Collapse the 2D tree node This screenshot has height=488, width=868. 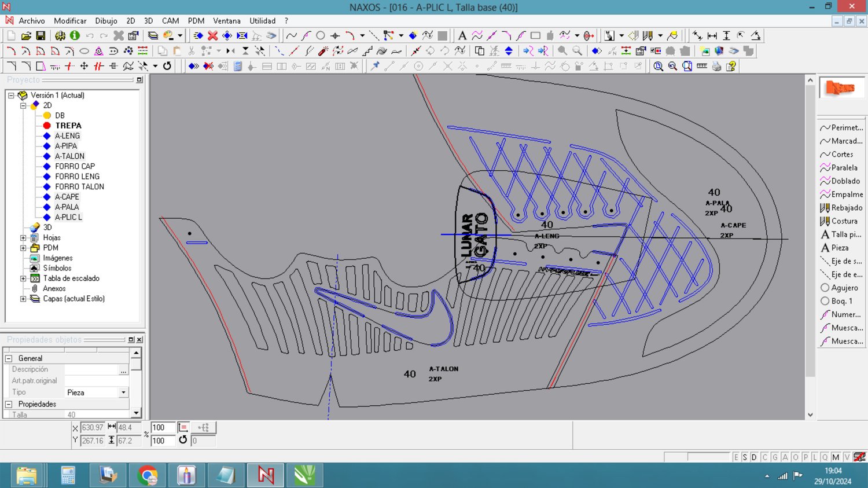click(x=23, y=105)
